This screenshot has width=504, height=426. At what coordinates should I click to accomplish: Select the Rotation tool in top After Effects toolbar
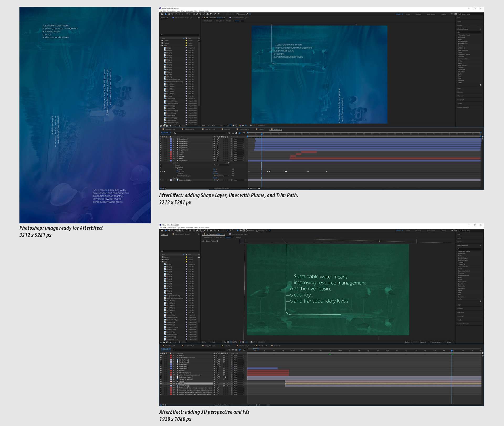[187, 14]
